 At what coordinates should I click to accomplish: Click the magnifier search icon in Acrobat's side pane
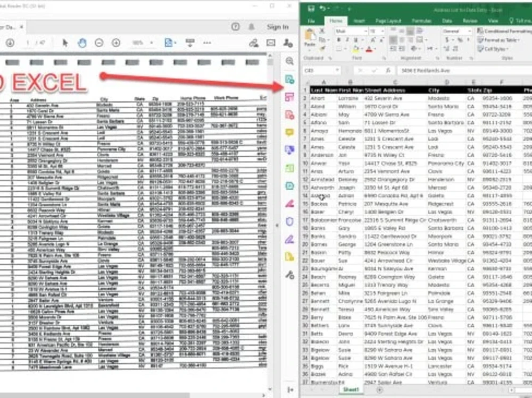pyautogui.click(x=289, y=61)
